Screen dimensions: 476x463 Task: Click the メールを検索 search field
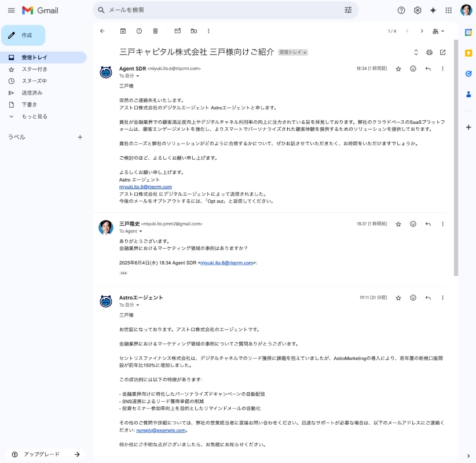coord(225,10)
